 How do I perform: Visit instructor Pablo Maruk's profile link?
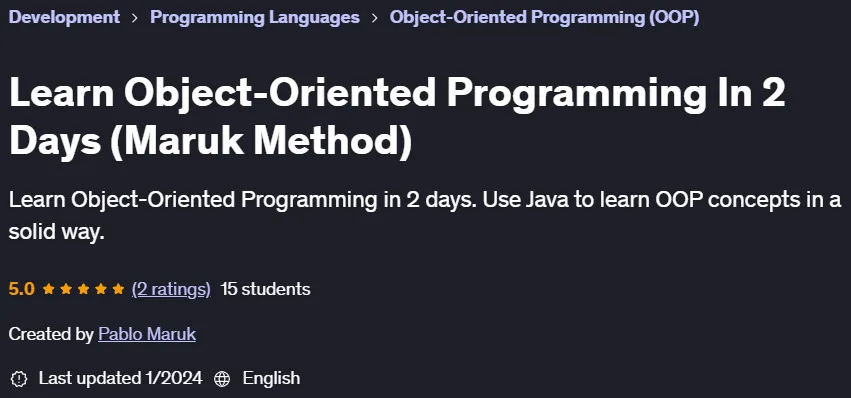tap(147, 334)
